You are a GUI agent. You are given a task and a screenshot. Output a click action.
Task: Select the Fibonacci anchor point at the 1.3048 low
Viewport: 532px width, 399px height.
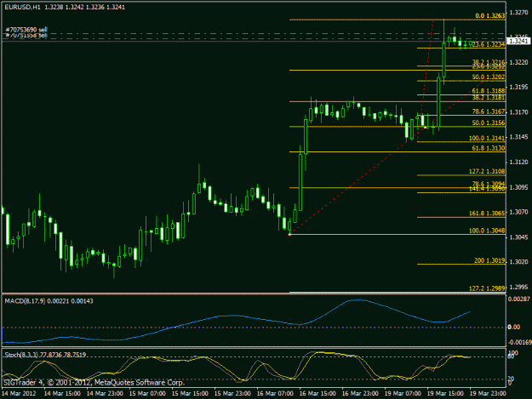[289, 234]
